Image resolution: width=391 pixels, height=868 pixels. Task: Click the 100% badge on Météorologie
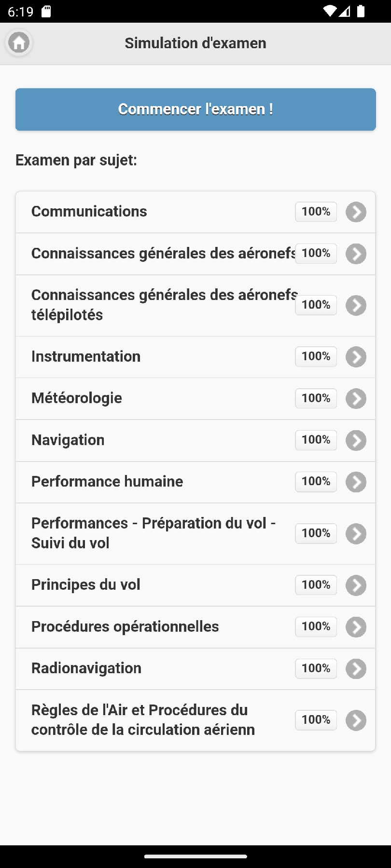(x=316, y=398)
